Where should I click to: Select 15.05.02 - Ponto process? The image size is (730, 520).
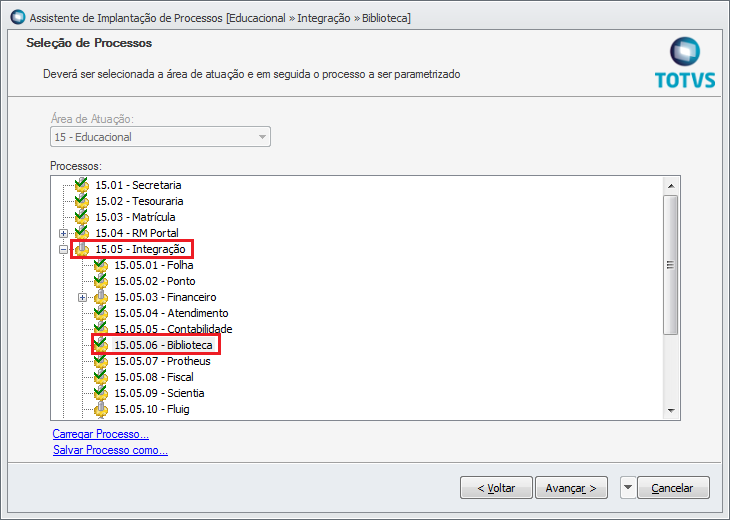(x=155, y=281)
